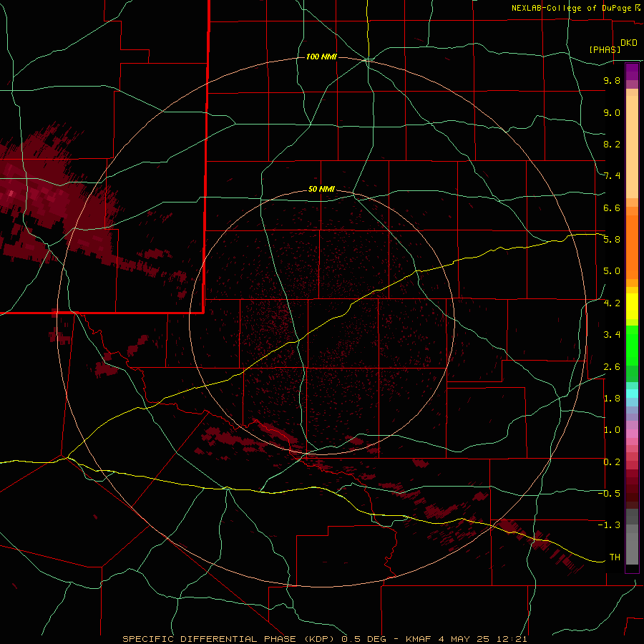The width and height of the screenshot is (644, 644).
Task: Select the 3.4 value on the color scale
Action: 612,335
